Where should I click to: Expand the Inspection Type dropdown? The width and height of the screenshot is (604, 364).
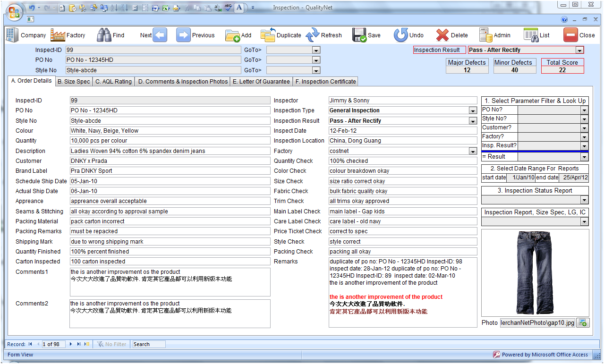pyautogui.click(x=473, y=110)
